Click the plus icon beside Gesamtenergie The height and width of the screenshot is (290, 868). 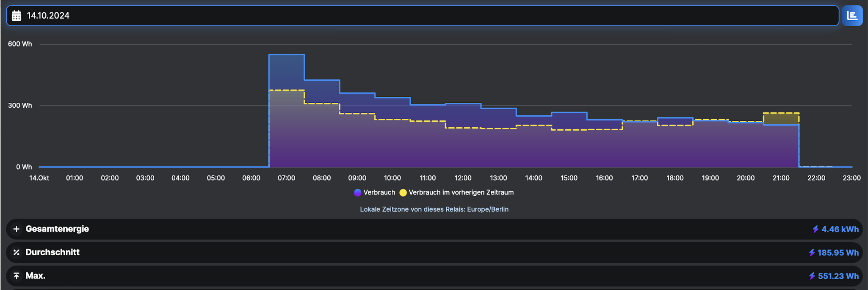(17, 229)
